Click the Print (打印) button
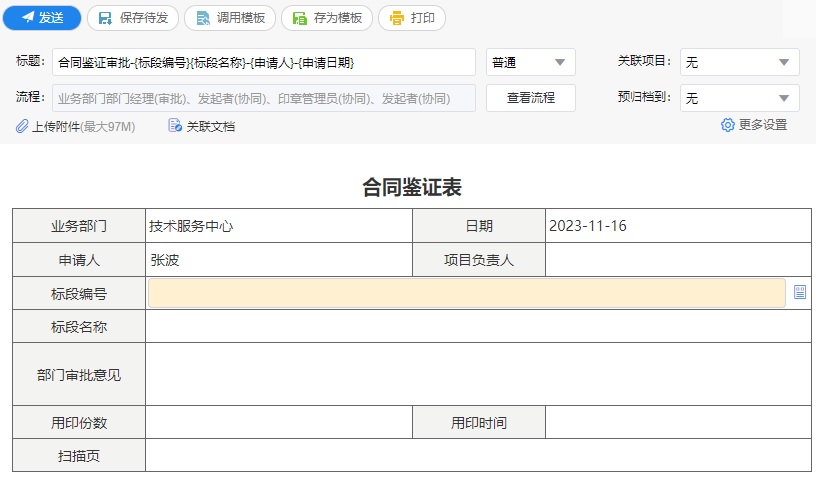Image resolution: width=816 pixels, height=477 pixels. [411, 18]
